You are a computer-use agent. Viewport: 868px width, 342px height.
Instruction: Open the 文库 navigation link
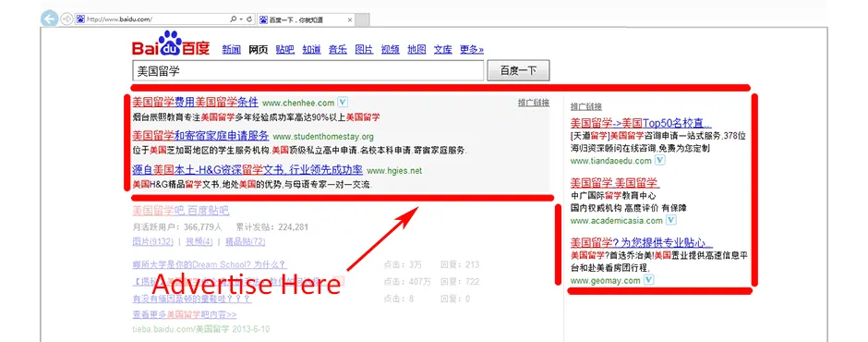[x=443, y=49]
